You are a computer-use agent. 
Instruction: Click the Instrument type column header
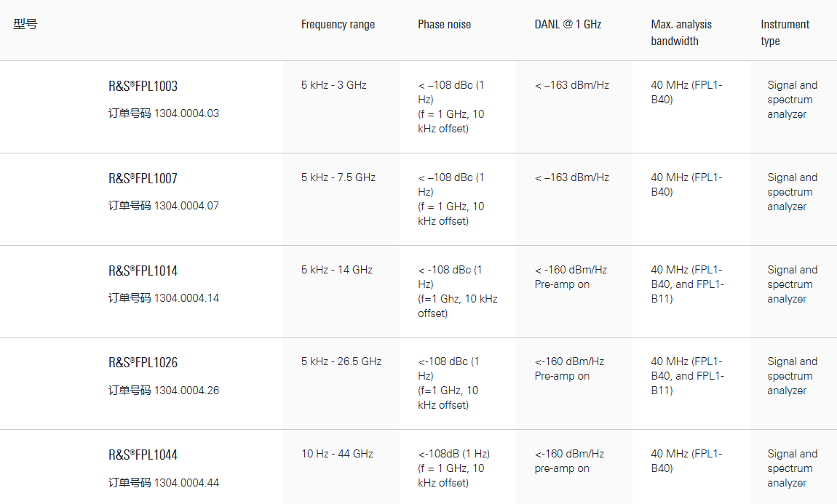[785, 33]
